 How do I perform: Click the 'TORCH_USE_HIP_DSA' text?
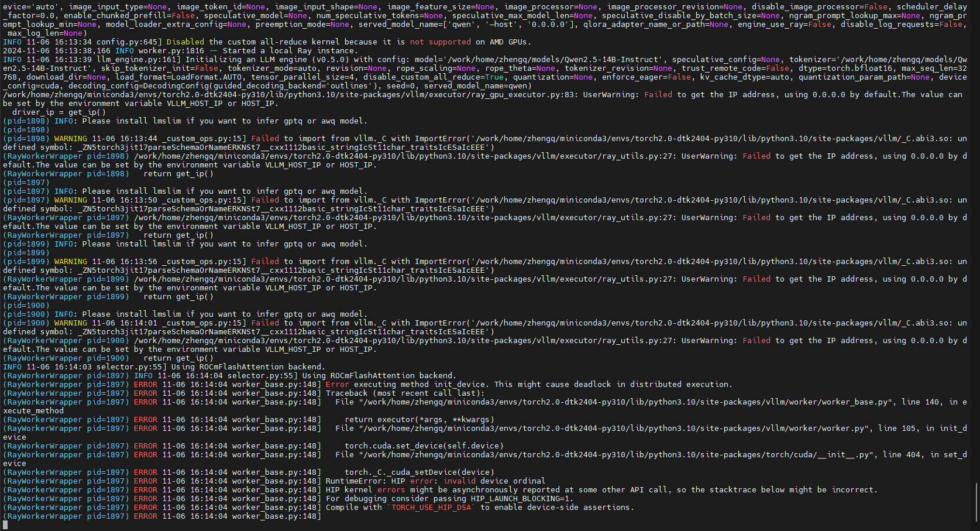point(431,508)
